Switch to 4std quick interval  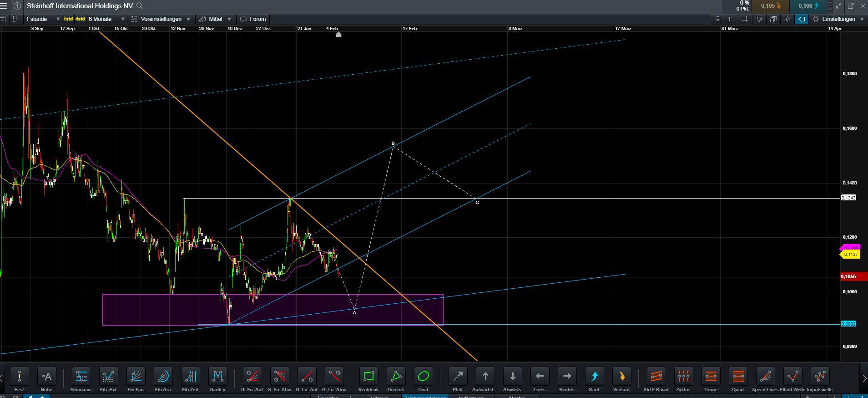pyautogui.click(x=80, y=19)
